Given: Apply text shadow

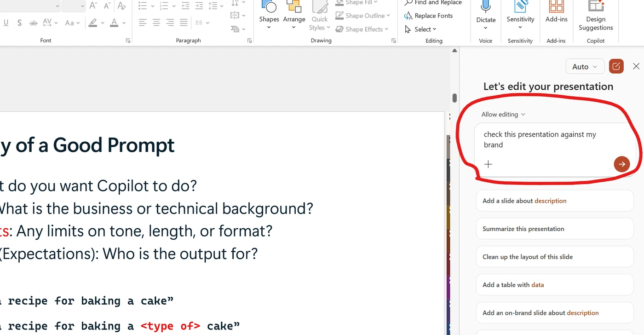Looking at the screenshot, I should click(x=19, y=23).
